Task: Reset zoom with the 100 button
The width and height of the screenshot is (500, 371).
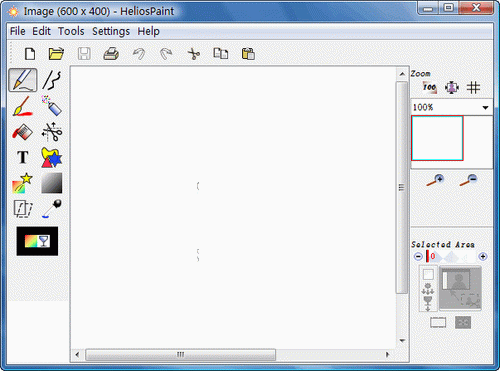Action: pos(429,88)
